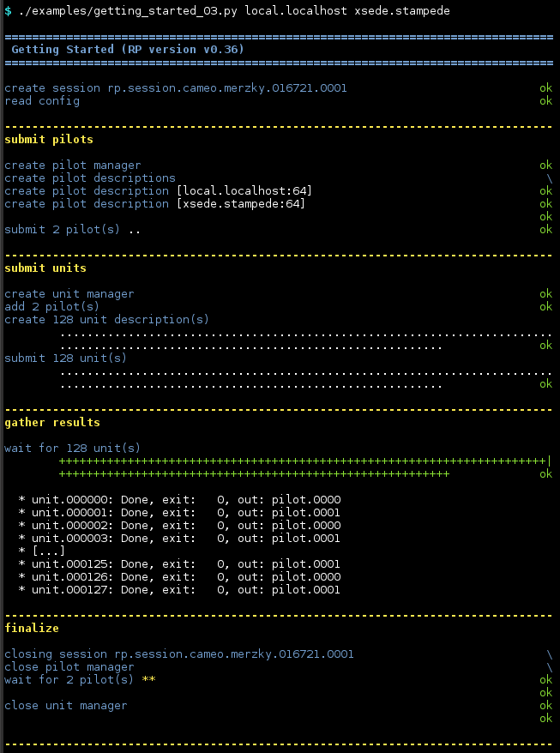Click the 'wait for 2 pilot(s) **' line
The image size is (560, 753).
(80, 680)
